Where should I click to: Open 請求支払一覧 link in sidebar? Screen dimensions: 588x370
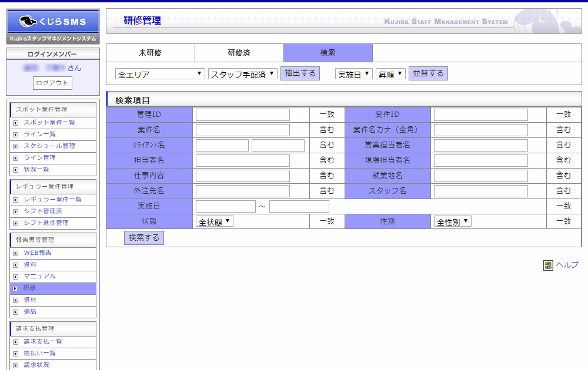(43, 342)
